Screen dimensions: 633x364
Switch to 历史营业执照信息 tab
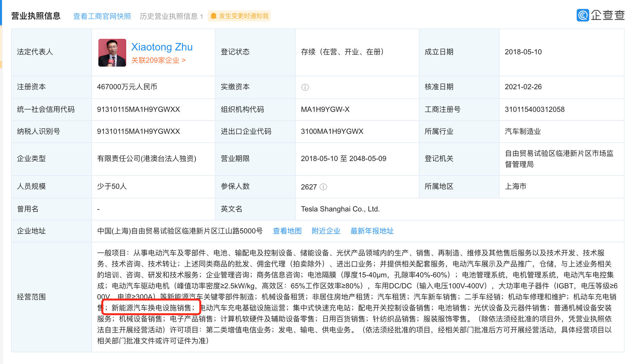pos(169,16)
